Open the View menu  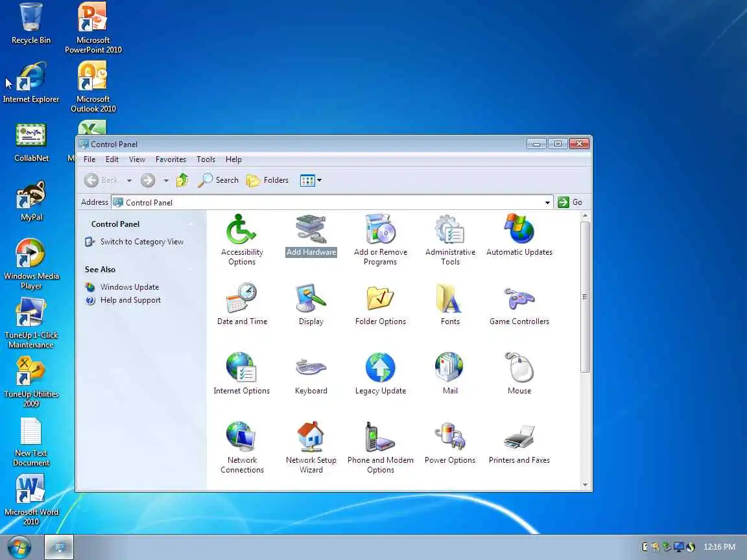pos(137,159)
